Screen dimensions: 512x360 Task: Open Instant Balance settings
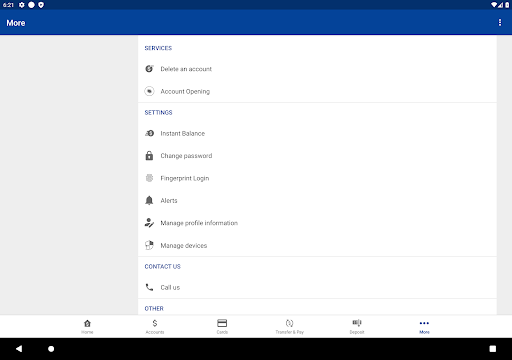pos(317,133)
